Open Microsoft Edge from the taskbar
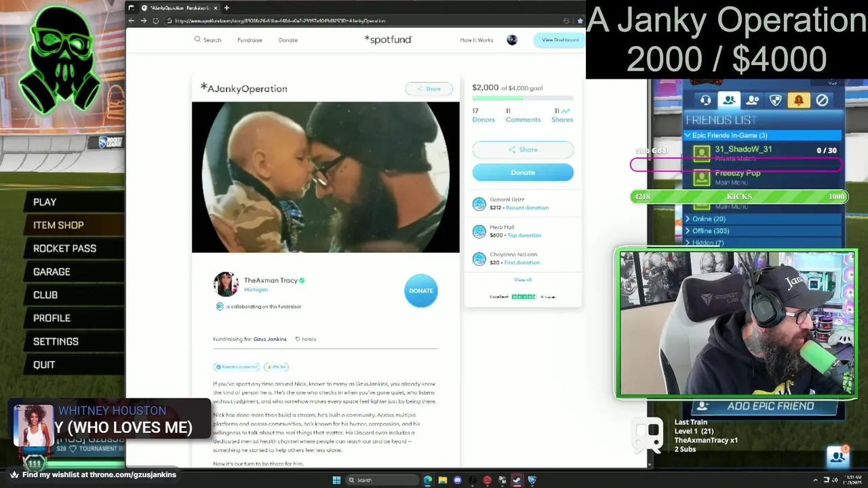This screenshot has height=488, width=868. click(427, 480)
